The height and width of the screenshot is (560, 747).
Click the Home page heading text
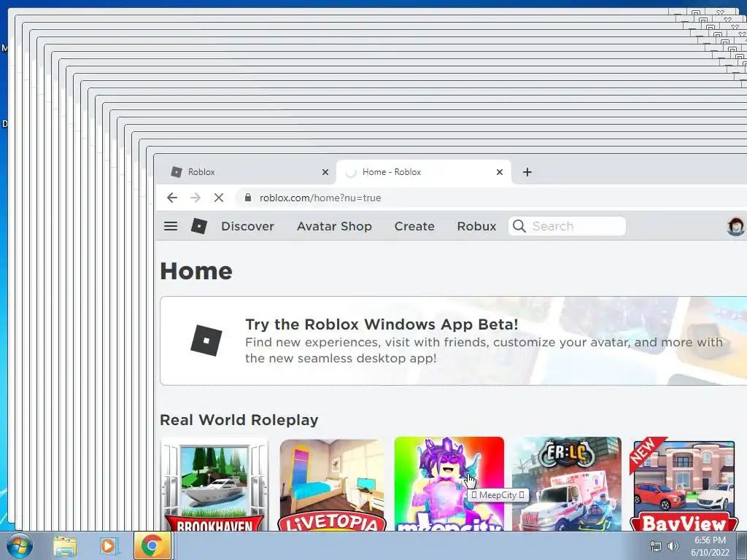point(196,271)
